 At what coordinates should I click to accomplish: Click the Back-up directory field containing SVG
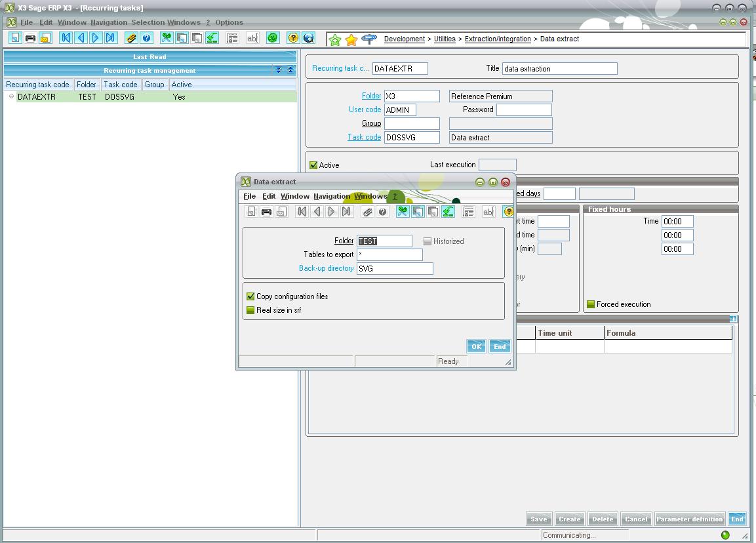click(395, 269)
